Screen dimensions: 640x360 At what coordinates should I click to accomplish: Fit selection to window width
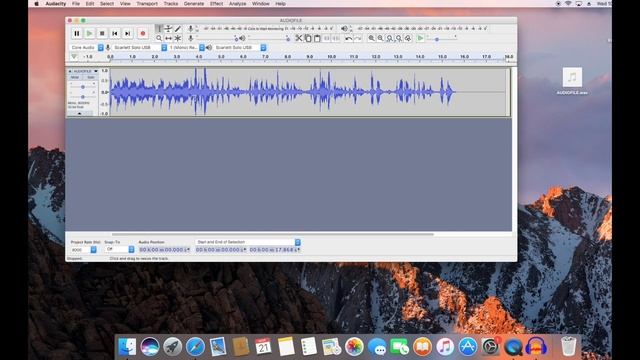390,38
